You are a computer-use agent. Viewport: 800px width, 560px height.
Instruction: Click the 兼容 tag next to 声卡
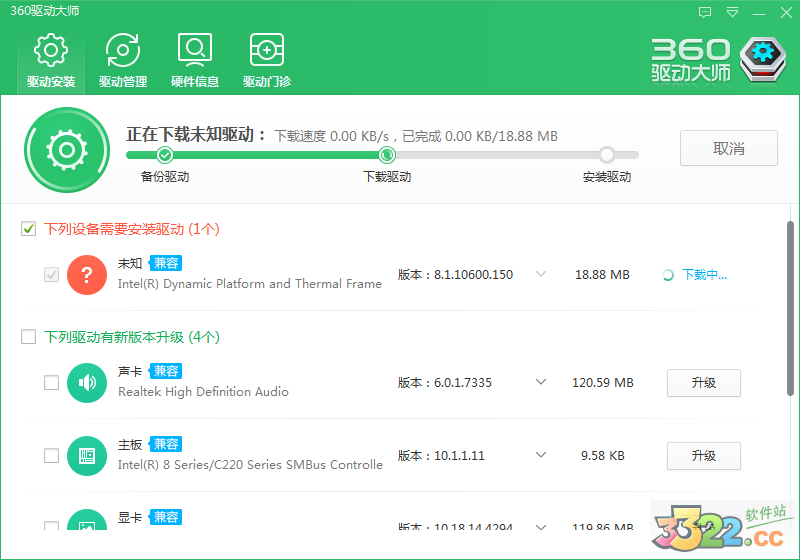(166, 371)
